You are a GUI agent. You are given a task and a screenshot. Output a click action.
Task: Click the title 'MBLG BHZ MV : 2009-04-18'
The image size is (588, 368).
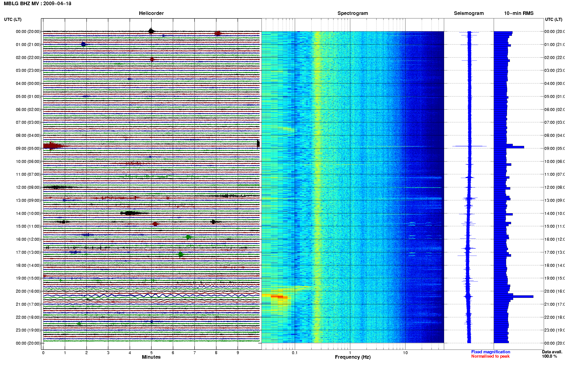[x=37, y=4]
